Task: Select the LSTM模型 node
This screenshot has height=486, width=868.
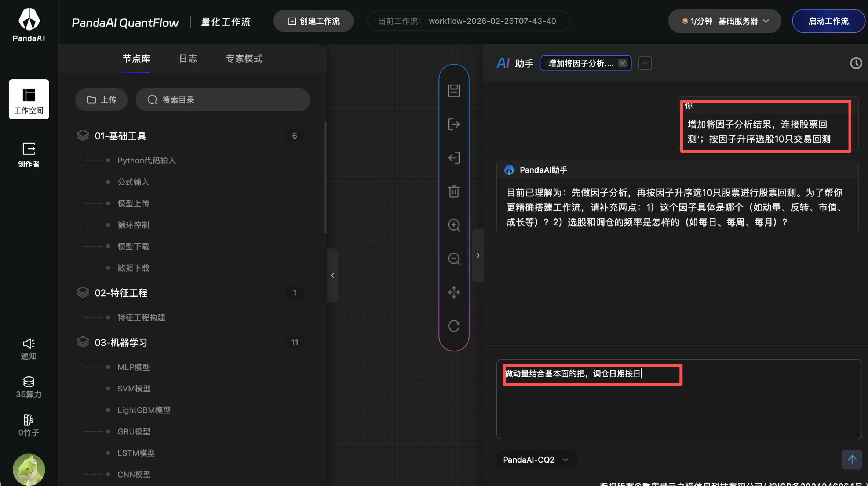Action: tap(136, 453)
